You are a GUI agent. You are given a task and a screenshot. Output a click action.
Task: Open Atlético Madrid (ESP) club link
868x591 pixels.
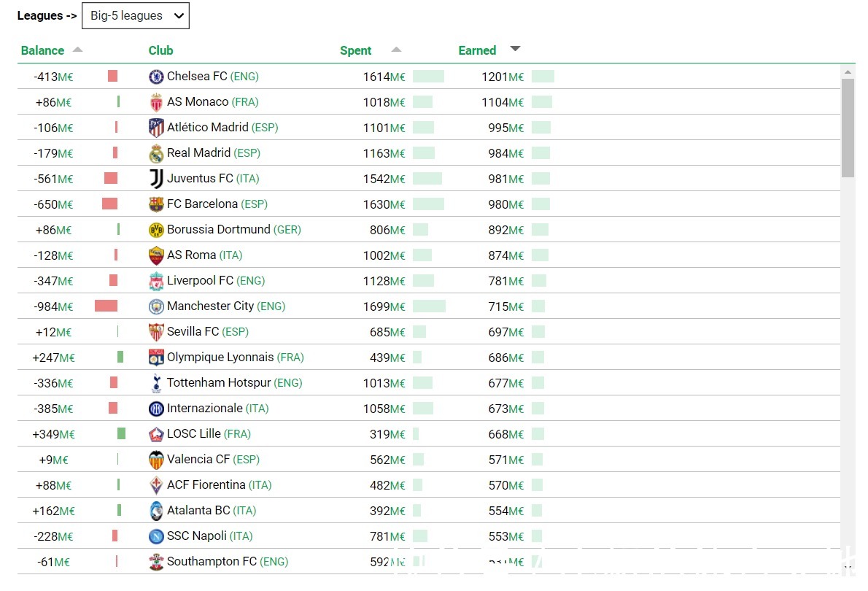(x=222, y=128)
